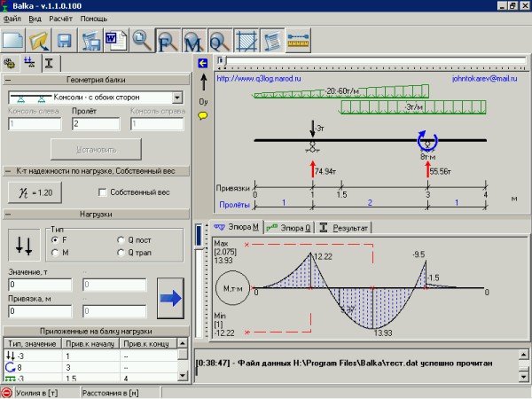Click the Значение, т input field
This screenshot has width=532, height=399.
tap(40, 285)
